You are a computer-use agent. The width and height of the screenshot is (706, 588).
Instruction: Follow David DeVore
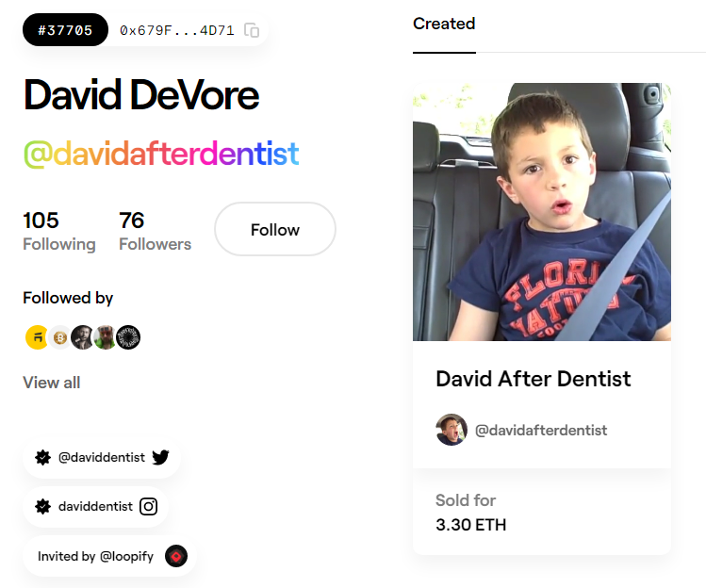pos(275,229)
